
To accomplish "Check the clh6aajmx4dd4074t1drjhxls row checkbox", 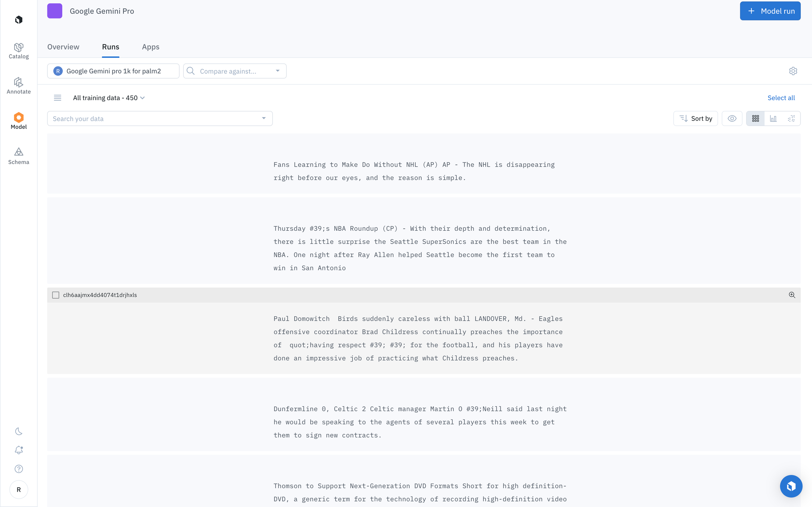I will (x=55, y=295).
